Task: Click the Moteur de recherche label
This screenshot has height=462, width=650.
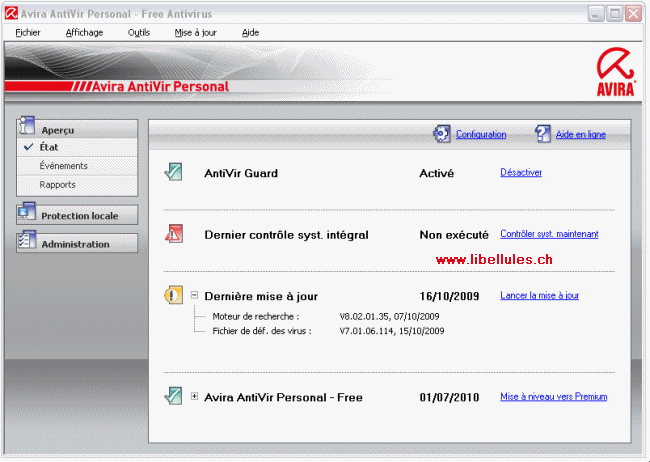Action: coord(256,316)
